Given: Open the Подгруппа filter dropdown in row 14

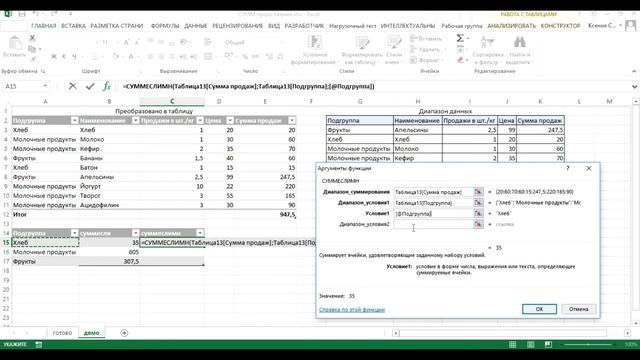Looking at the screenshot, I should coord(74,233).
